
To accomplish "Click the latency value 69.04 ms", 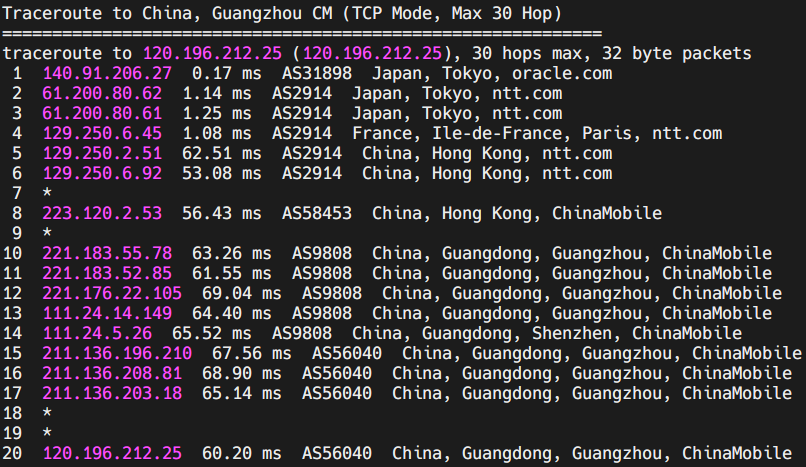I will [242, 294].
